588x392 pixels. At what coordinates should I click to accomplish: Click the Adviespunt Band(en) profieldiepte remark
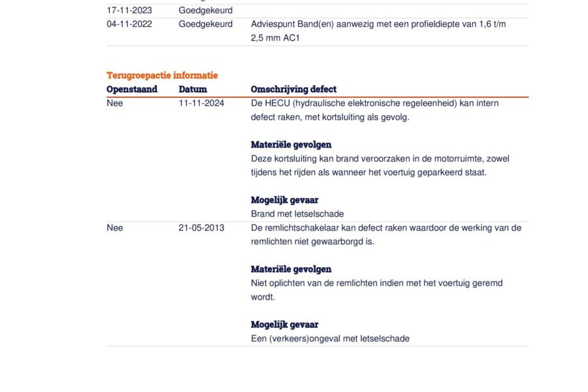coord(378,31)
